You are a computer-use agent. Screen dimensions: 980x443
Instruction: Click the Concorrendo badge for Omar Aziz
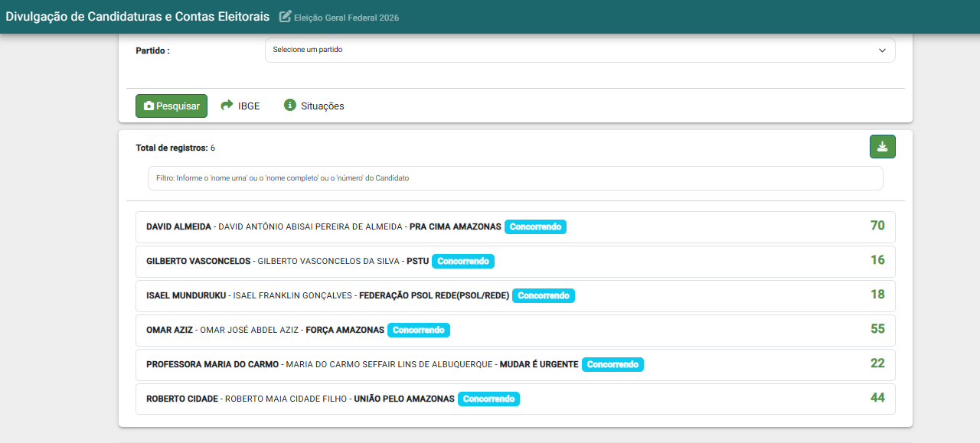[x=419, y=331]
